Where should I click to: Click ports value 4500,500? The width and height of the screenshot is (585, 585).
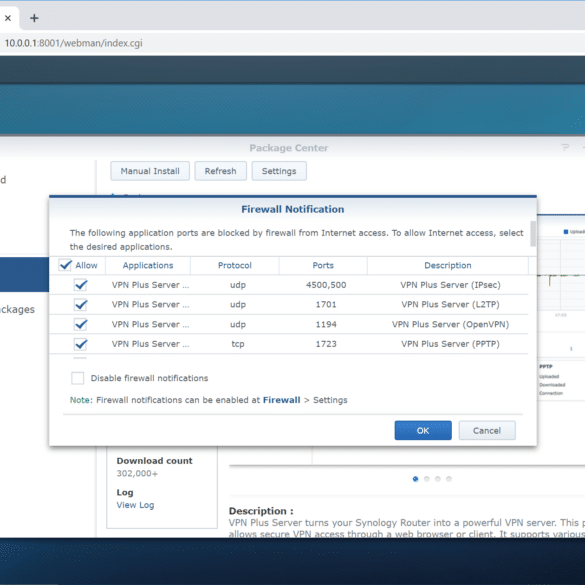tap(326, 285)
